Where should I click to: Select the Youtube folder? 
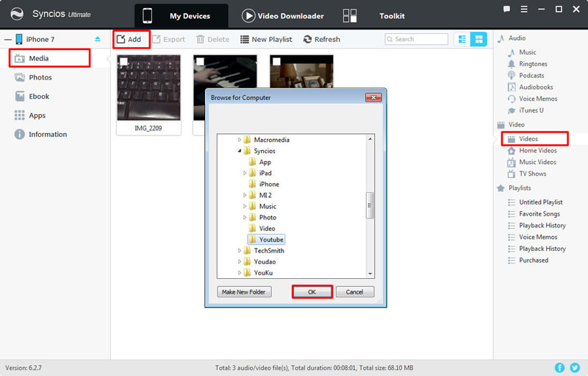point(266,239)
